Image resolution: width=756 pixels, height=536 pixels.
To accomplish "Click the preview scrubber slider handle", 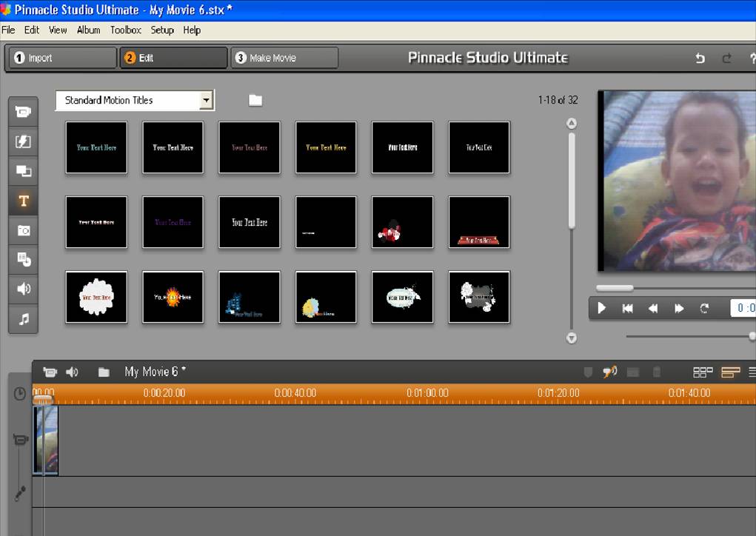I will point(615,288).
